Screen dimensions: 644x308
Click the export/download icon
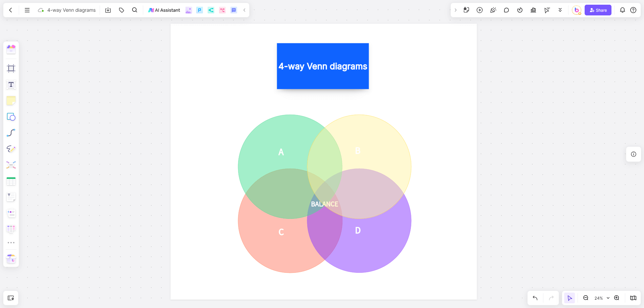tap(108, 10)
